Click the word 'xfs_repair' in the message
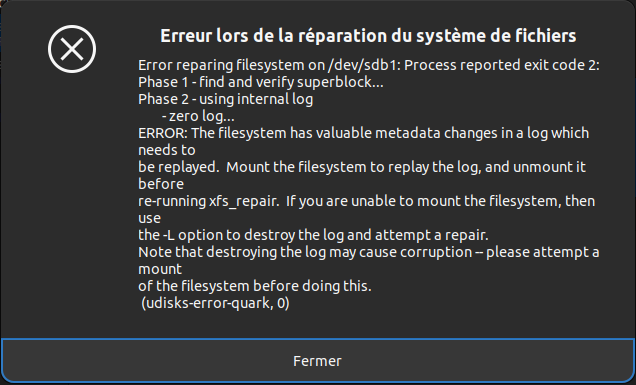 click(244, 202)
